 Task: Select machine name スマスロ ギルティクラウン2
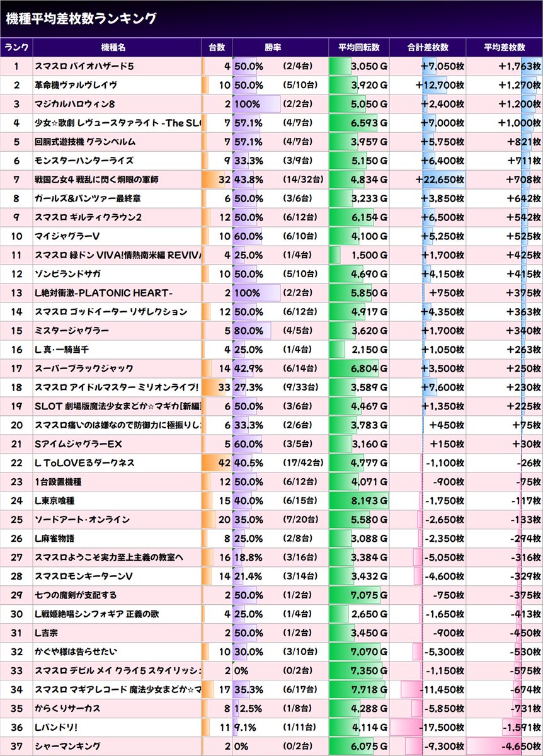coord(88,217)
